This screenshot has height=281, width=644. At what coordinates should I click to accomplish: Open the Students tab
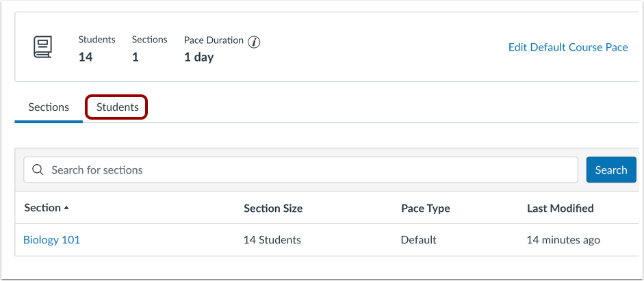[117, 107]
